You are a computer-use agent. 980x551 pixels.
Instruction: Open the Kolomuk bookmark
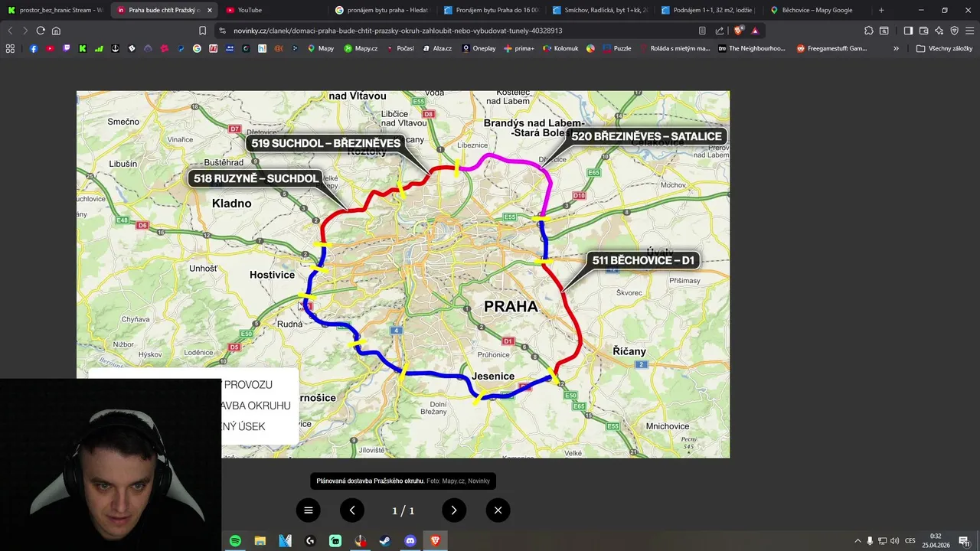pos(560,48)
